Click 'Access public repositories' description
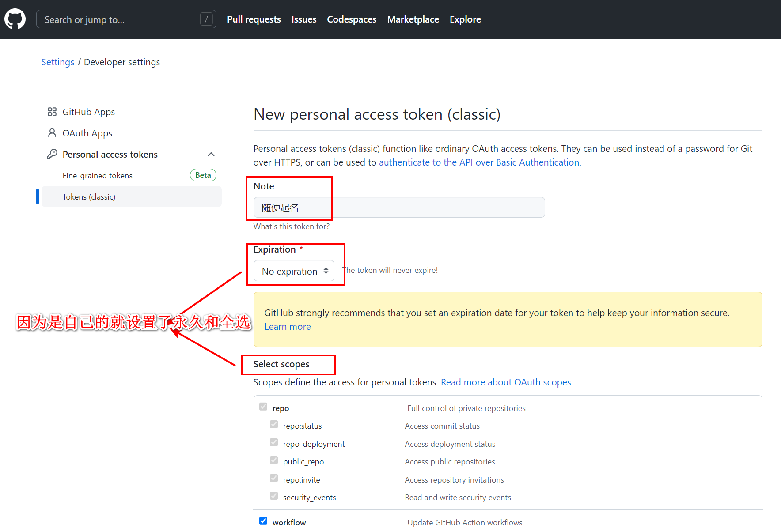This screenshot has width=781, height=532. click(x=450, y=462)
